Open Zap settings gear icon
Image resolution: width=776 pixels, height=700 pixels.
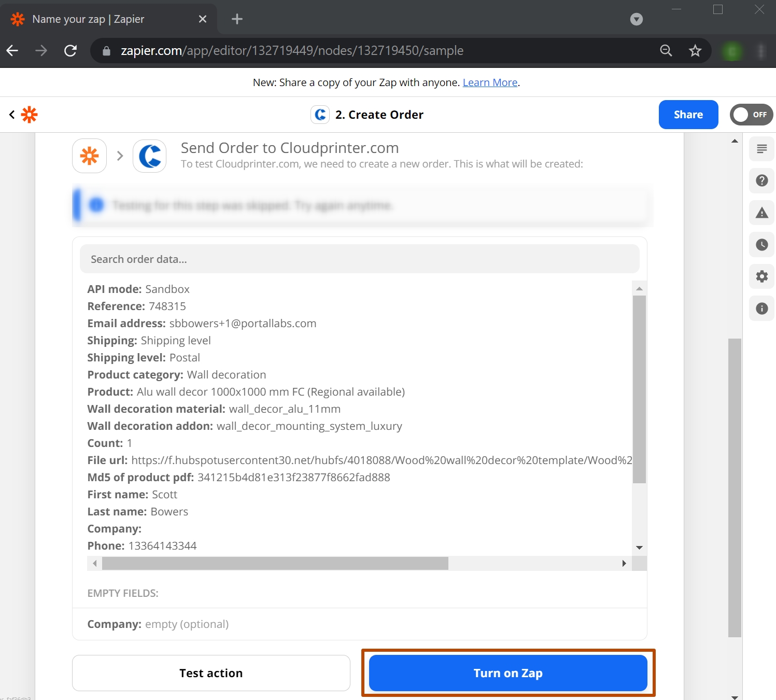coord(762,276)
